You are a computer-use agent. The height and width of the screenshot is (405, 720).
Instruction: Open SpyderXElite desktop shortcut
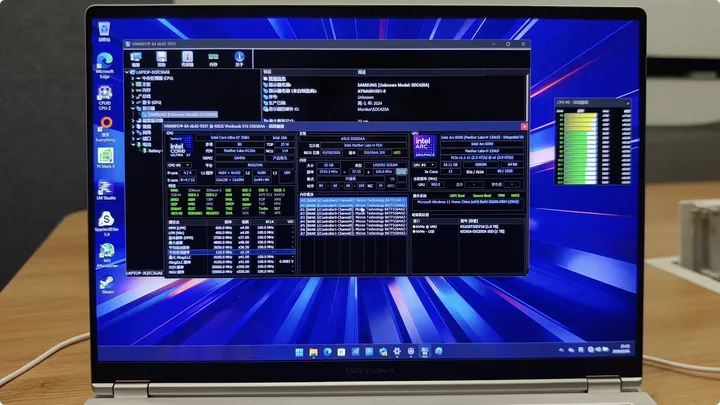pyautogui.click(x=107, y=224)
